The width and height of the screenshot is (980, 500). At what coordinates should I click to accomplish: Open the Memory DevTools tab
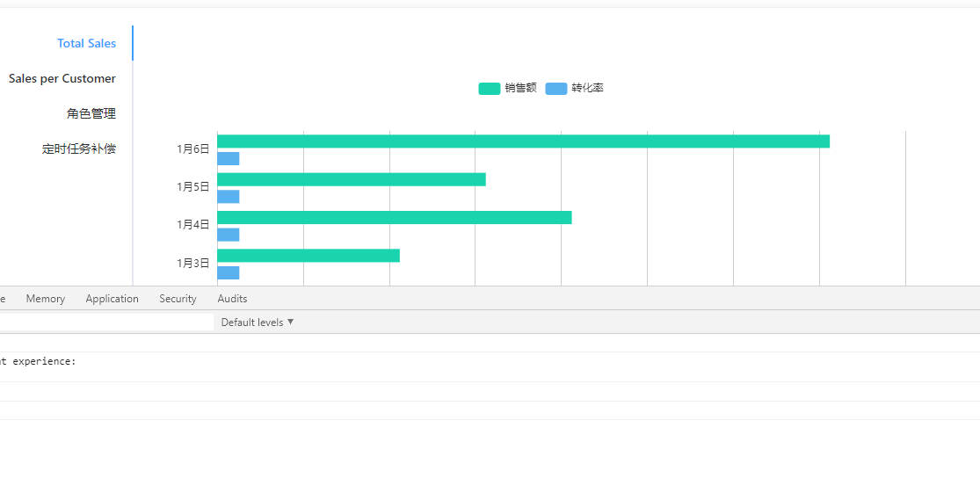(x=46, y=299)
